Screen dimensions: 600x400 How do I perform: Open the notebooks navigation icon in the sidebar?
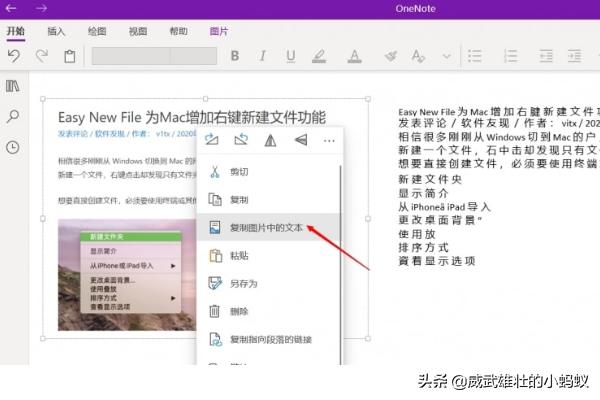pyautogui.click(x=13, y=87)
